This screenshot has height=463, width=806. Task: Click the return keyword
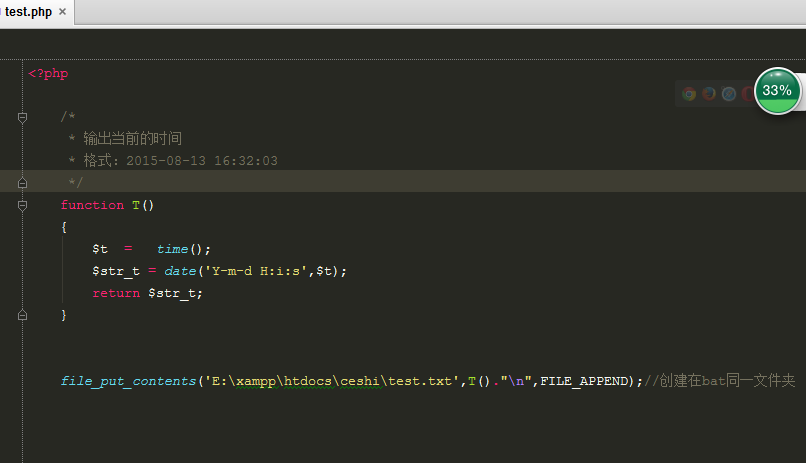[116, 293]
